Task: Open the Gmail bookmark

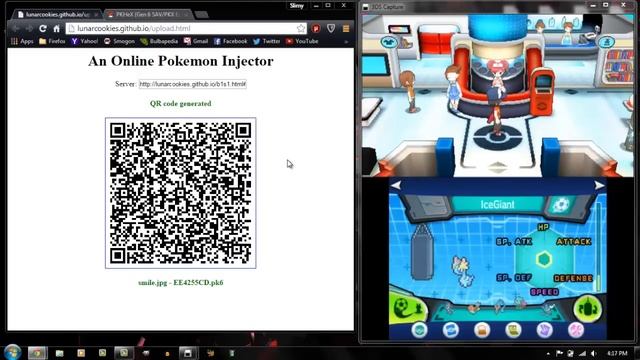Action: pos(196,41)
